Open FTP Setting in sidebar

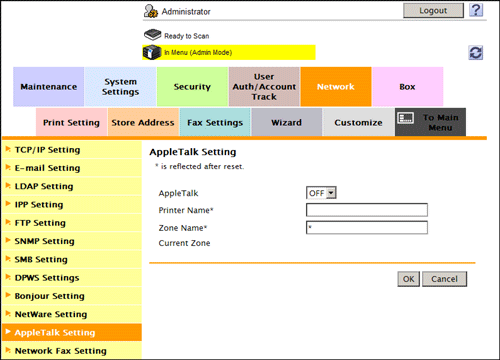point(72,223)
